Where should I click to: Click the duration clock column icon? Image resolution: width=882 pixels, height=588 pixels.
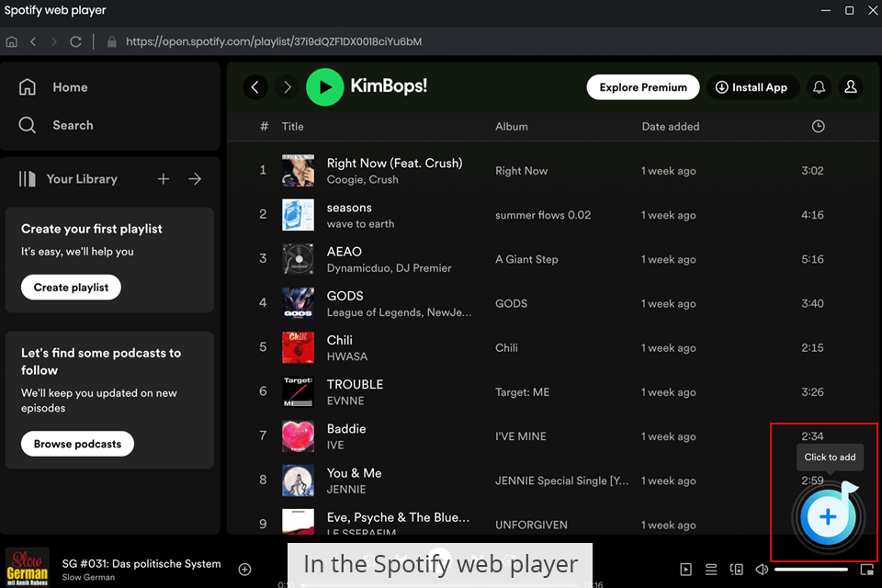click(x=818, y=126)
